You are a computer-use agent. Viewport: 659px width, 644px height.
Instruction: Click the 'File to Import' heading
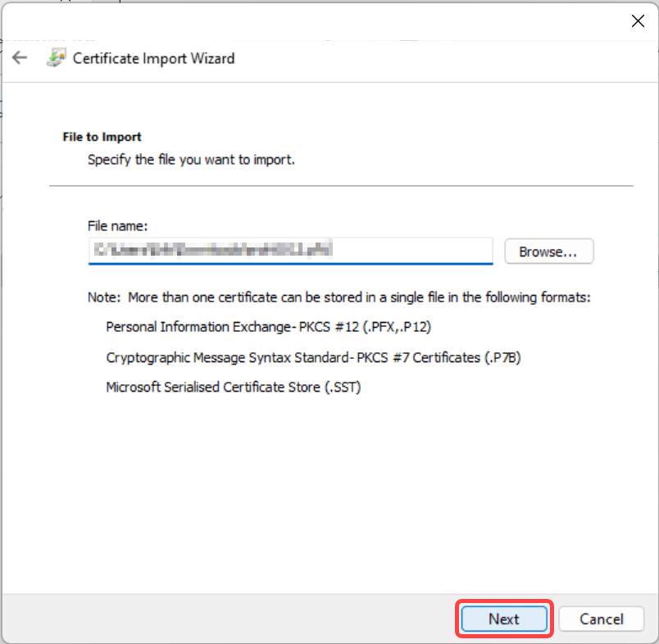(x=102, y=137)
